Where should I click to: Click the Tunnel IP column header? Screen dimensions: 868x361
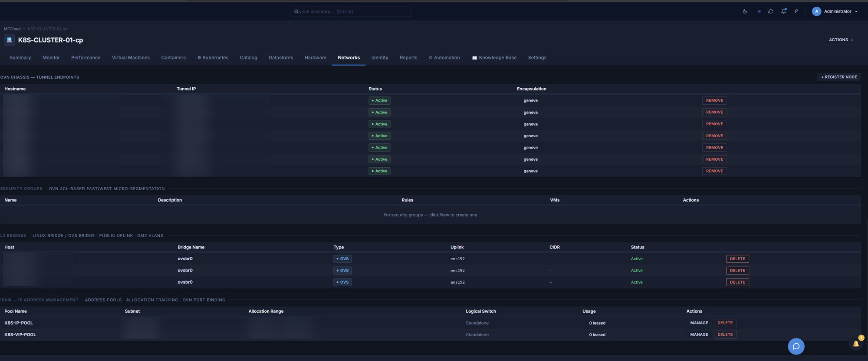point(186,89)
